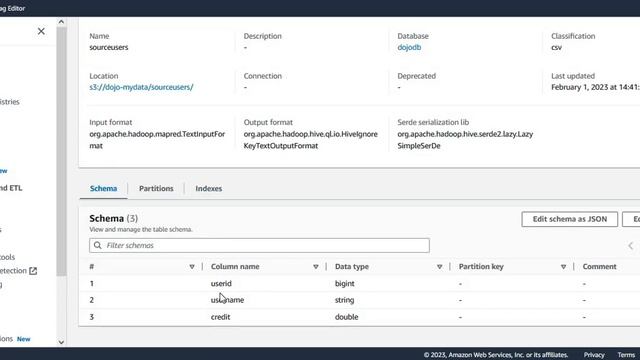Click the double data type cell
Image resolution: width=640 pixels, height=360 pixels.
[x=347, y=317]
